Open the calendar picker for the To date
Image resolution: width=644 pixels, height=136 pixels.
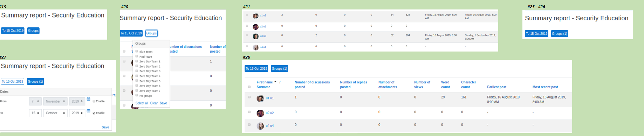coord(89,111)
